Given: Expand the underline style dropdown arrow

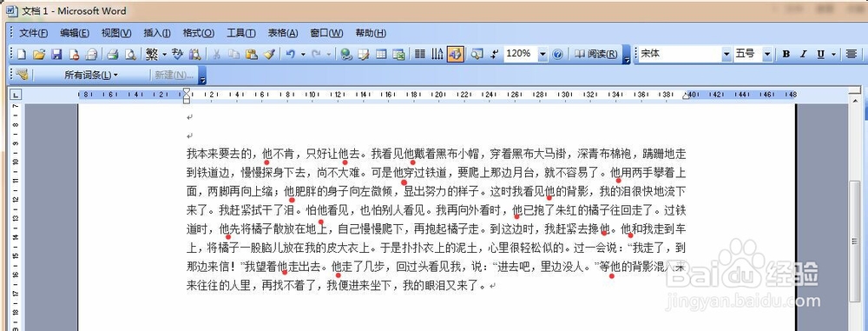Looking at the screenshot, I should tap(833, 55).
